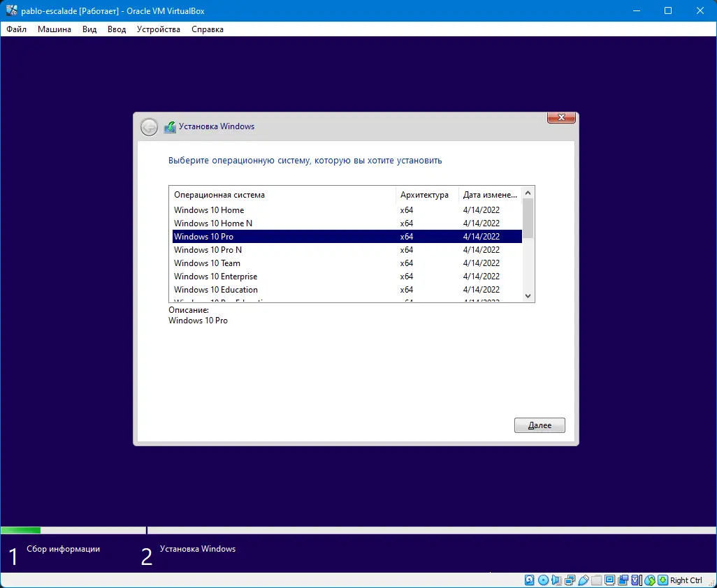Screen dimensions: 717x588
Task: Click the VirtualBox icon in the title bar
Action: pos(11,10)
